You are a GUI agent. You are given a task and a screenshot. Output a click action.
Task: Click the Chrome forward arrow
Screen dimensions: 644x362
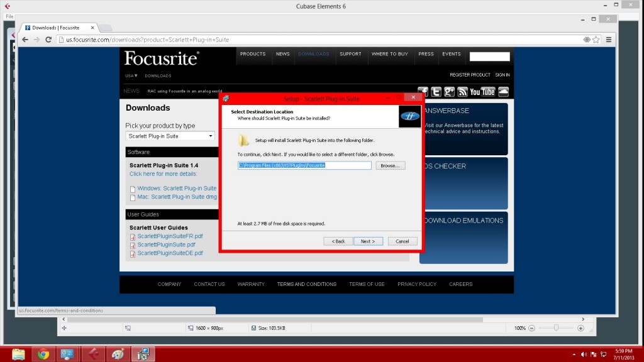36,40
